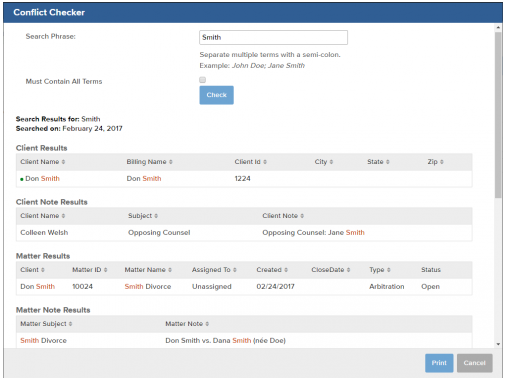Select Unassigned cell in Matter Results
This screenshot has height=389, width=515.
tap(212, 287)
